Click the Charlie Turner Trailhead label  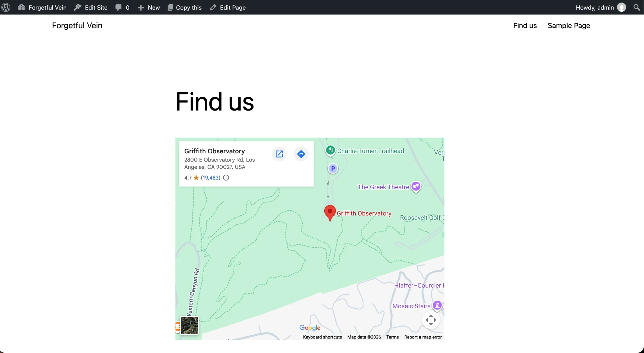[370, 151]
